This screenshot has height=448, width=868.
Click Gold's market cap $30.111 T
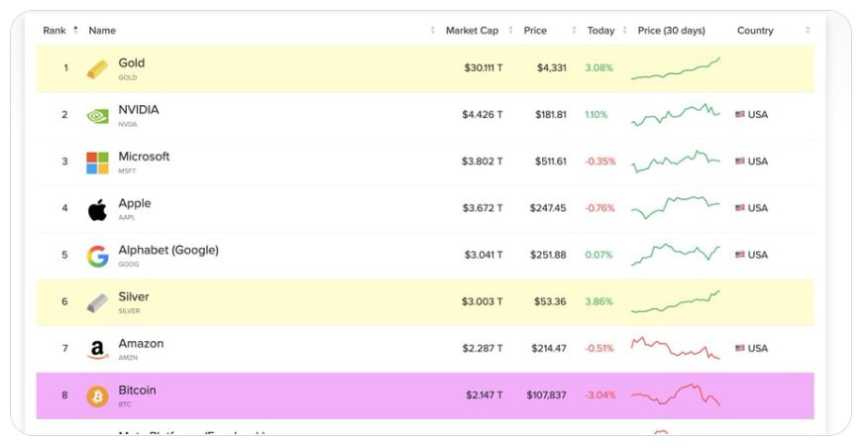484,68
